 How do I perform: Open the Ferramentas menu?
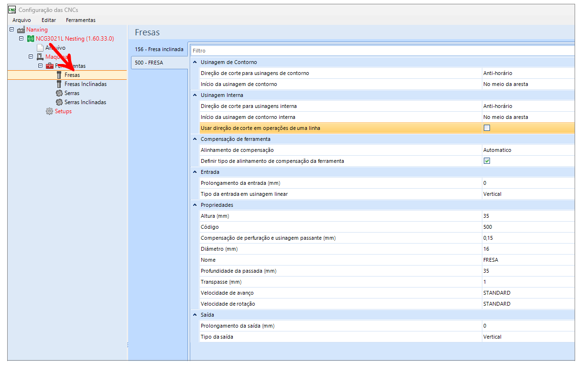pos(81,20)
